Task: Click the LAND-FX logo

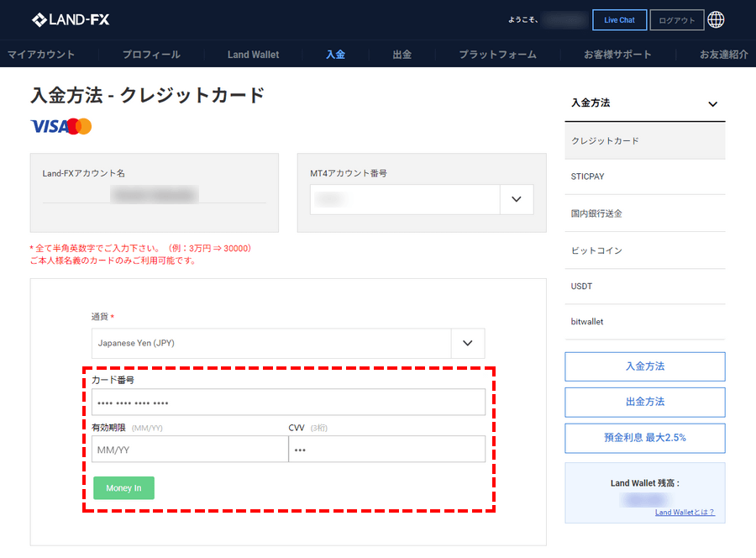Action: coord(71,20)
